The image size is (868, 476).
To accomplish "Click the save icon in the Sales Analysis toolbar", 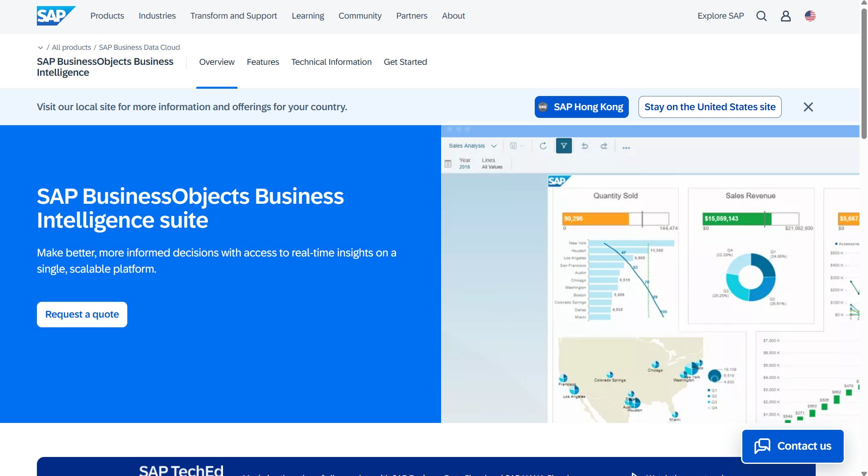I will [513, 146].
